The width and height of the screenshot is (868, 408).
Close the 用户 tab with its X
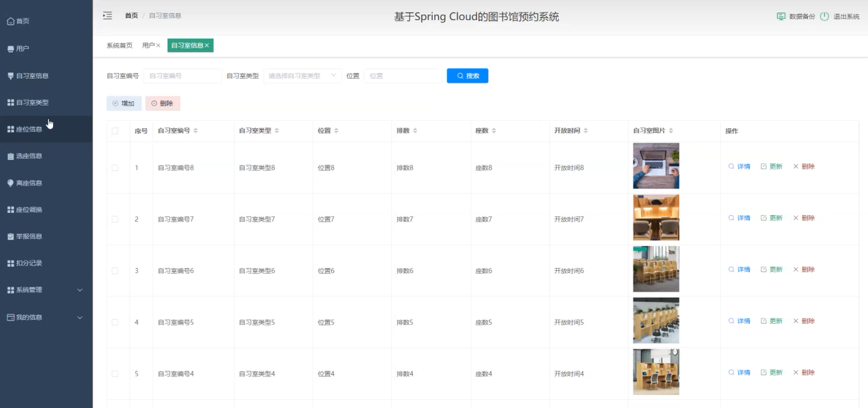tap(158, 45)
